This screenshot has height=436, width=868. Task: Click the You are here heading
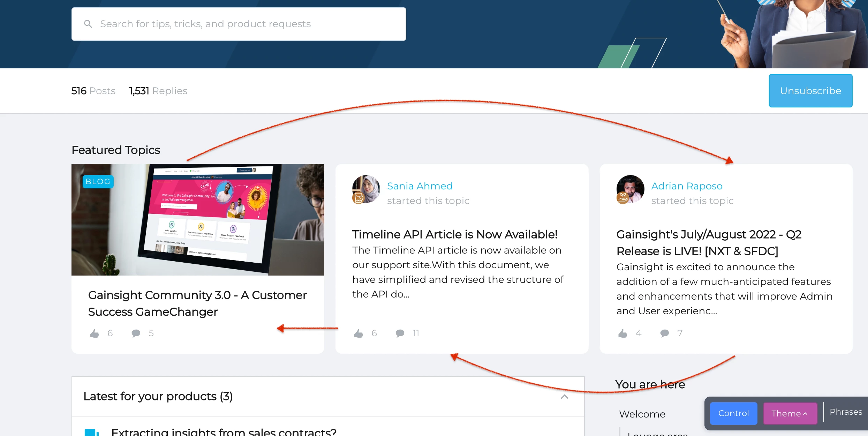pyautogui.click(x=650, y=384)
